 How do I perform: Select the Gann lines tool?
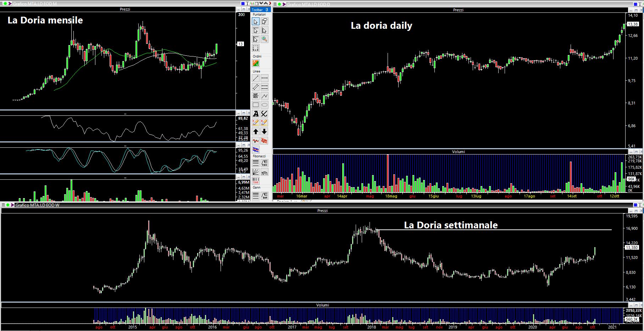256,195
